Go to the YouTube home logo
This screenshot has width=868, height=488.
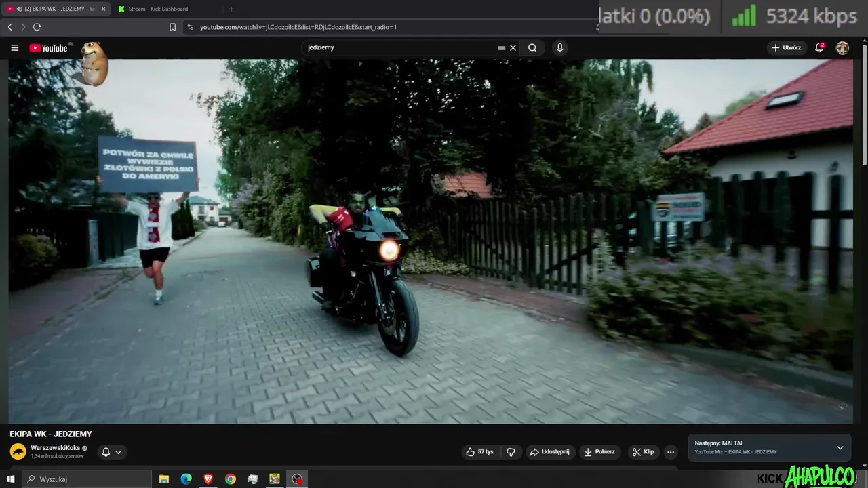pyautogui.click(x=48, y=48)
